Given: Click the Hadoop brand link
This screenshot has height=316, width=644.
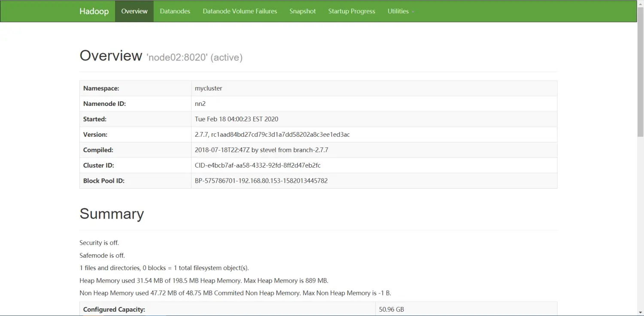Looking at the screenshot, I should click(x=94, y=11).
